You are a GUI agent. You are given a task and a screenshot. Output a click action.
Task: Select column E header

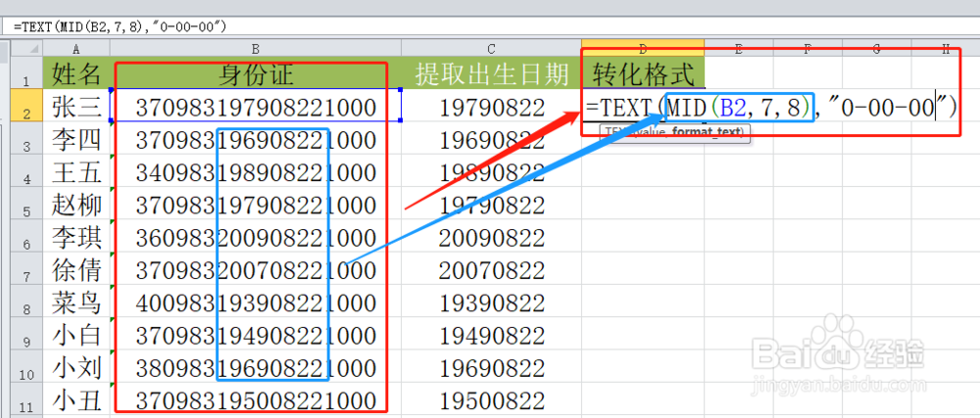(739, 49)
